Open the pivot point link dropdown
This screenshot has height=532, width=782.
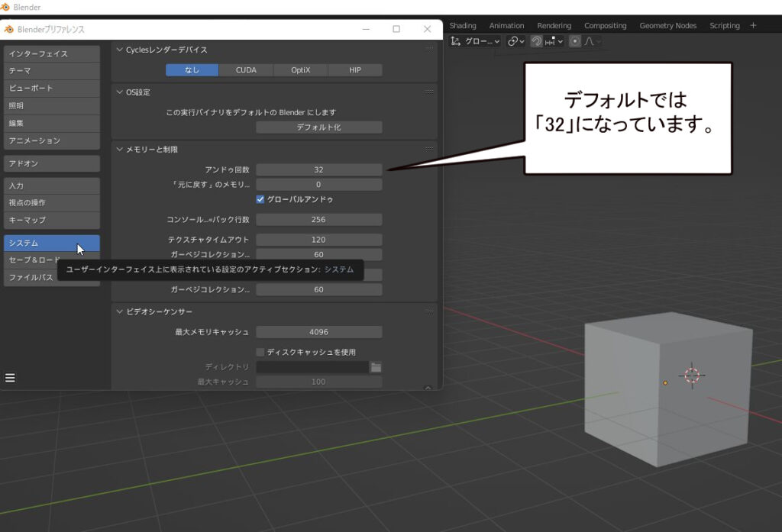point(515,41)
